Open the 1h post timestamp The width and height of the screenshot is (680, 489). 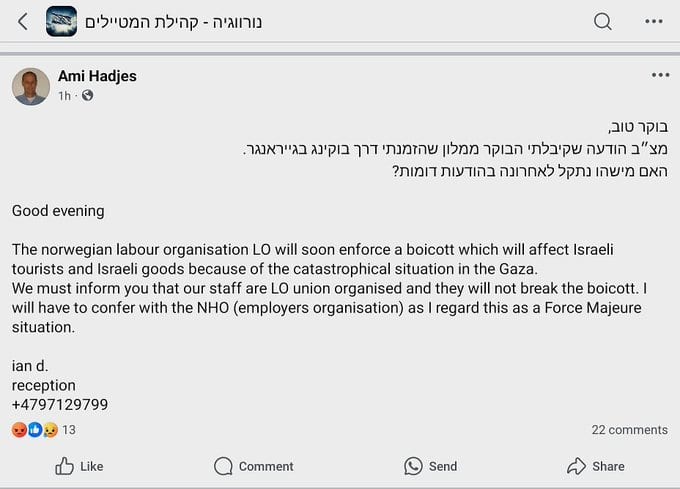click(x=65, y=96)
